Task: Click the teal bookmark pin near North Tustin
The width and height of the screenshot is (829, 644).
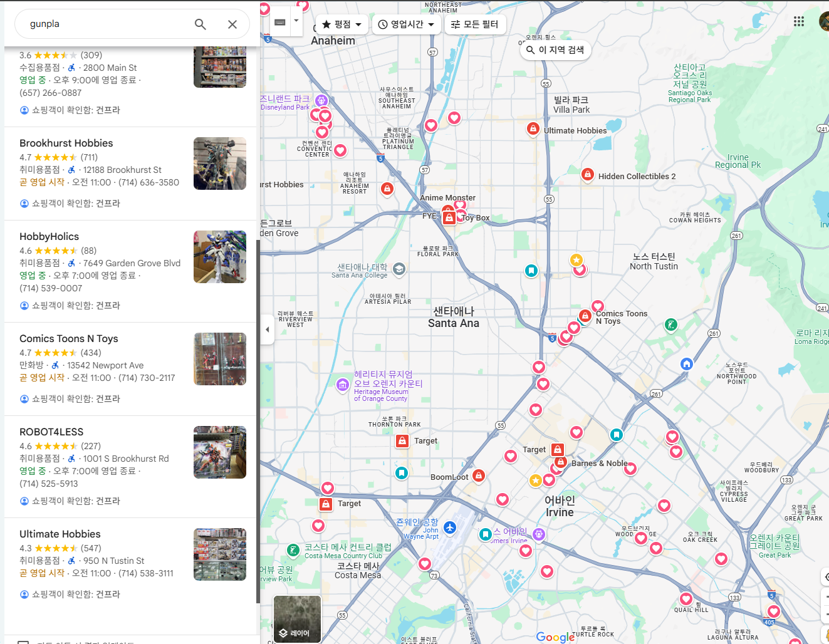Action: 531,271
